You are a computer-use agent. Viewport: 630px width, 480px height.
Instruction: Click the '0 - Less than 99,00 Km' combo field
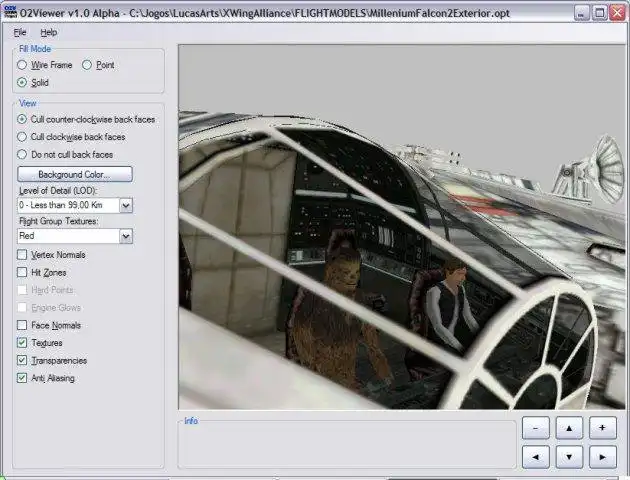click(x=75, y=205)
